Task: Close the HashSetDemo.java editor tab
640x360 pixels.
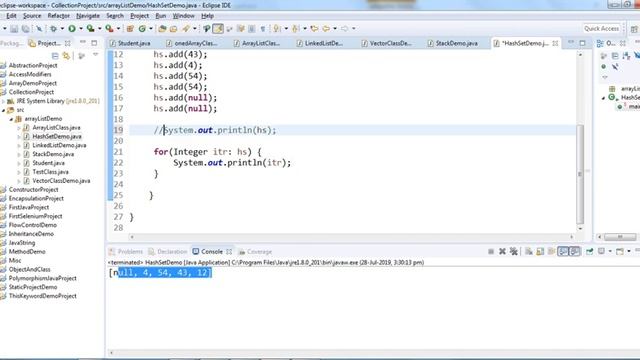Action: [556, 43]
